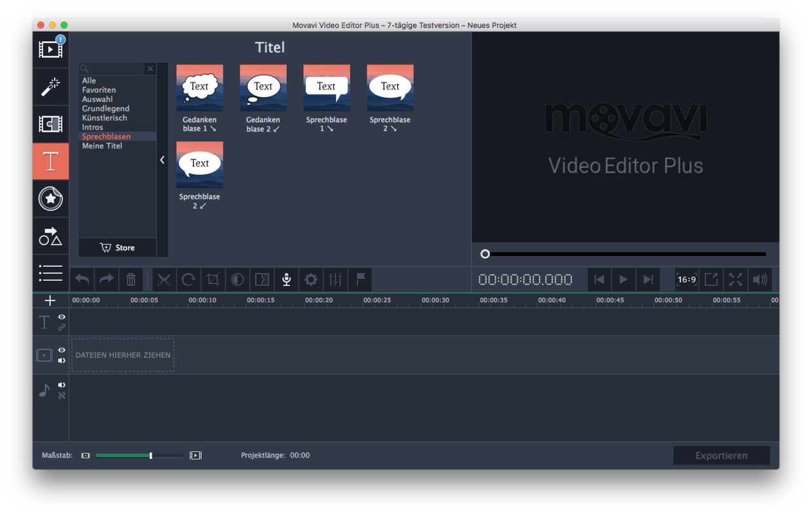Open the more tools list tab

[x=51, y=273]
